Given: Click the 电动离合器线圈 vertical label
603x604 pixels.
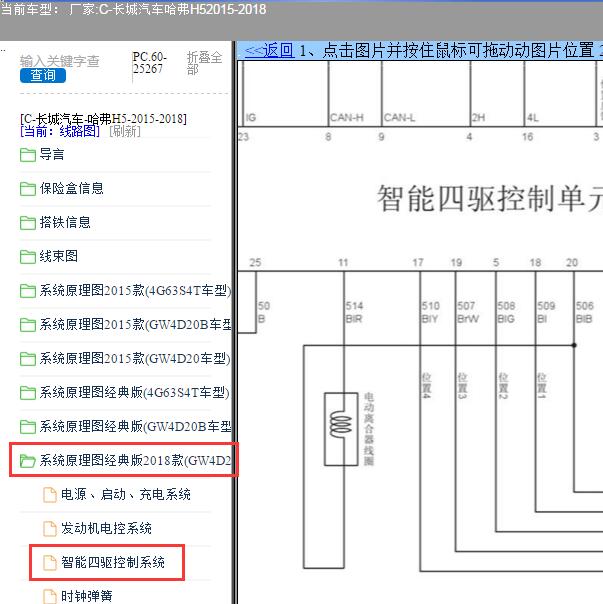Looking at the screenshot, I should (369, 429).
